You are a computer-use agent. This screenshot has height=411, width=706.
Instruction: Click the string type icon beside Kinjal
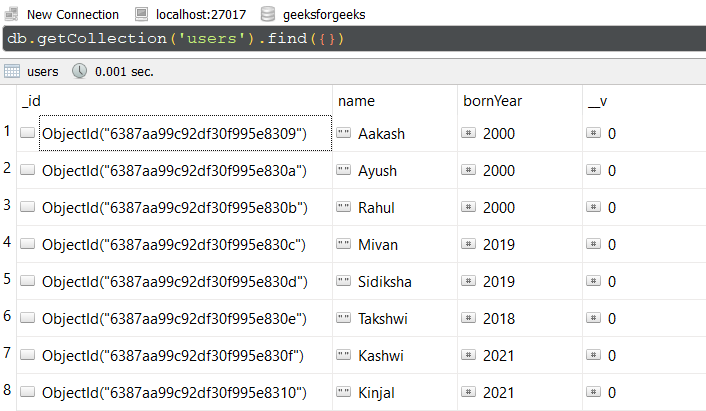click(345, 392)
